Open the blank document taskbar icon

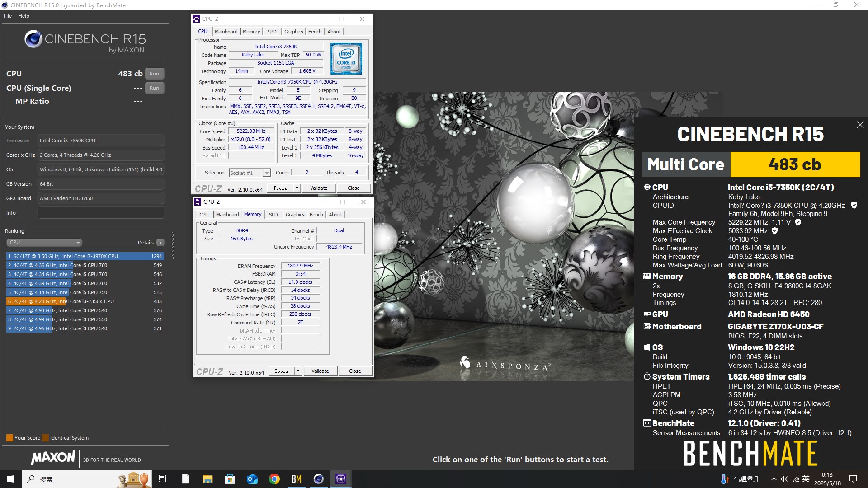(x=185, y=479)
